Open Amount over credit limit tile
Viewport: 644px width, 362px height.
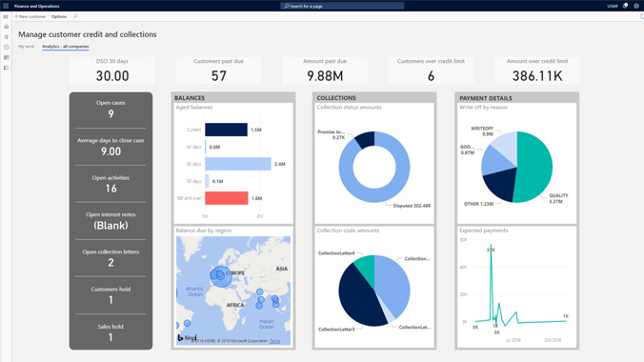(537, 70)
